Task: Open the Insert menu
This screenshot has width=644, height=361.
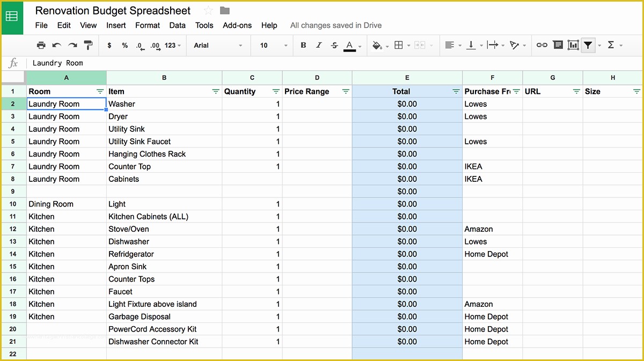Action: (x=116, y=25)
